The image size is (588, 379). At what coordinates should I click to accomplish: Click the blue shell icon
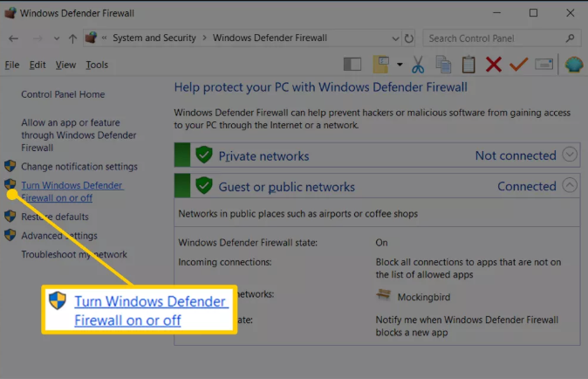(574, 64)
